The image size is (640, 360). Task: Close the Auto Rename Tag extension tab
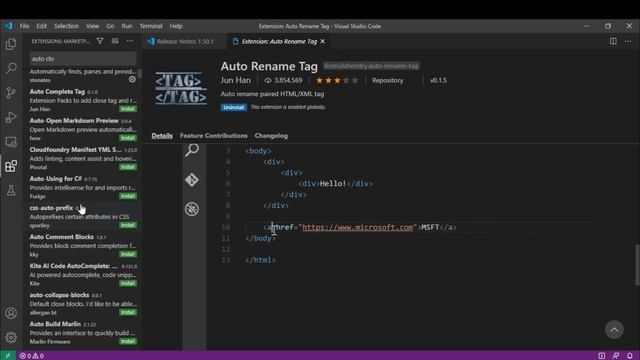click(323, 41)
